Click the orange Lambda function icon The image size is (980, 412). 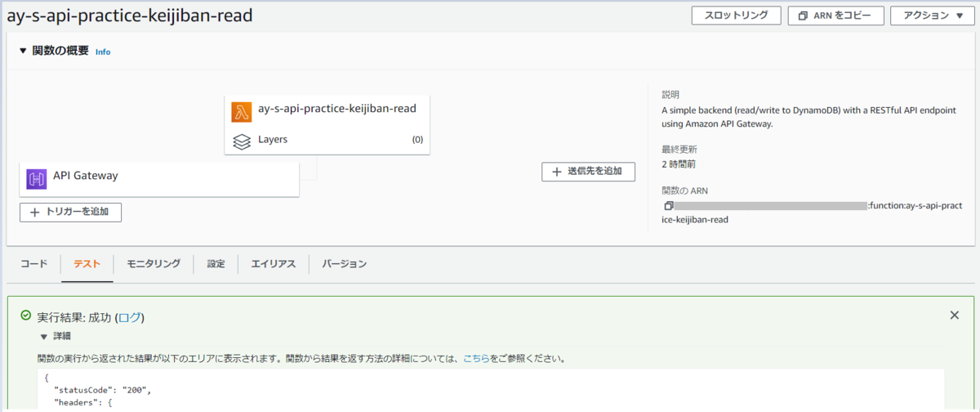tap(242, 111)
